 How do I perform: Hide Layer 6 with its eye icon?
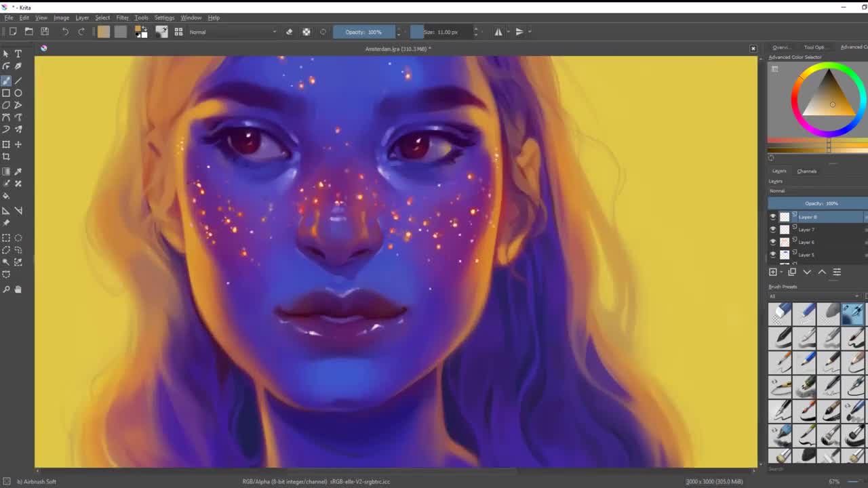[x=773, y=242]
